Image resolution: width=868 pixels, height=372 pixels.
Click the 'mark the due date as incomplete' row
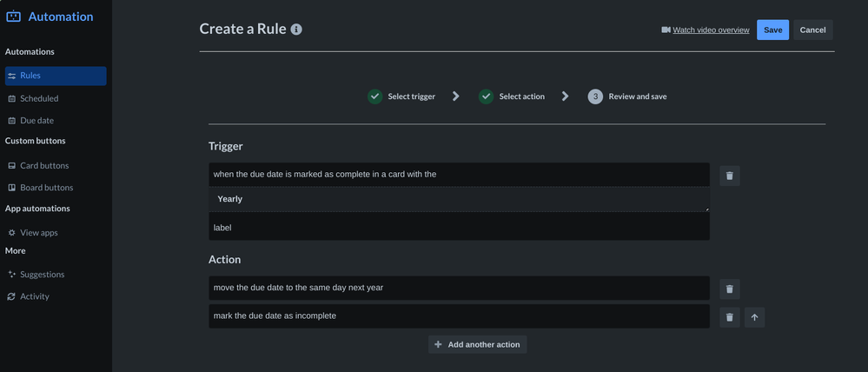459,316
